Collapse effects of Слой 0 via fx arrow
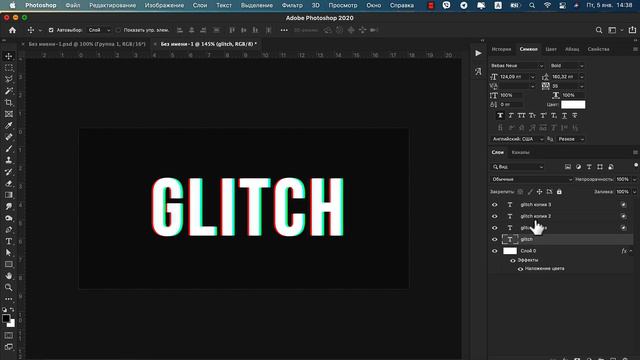The width and height of the screenshot is (640, 360). point(631,251)
